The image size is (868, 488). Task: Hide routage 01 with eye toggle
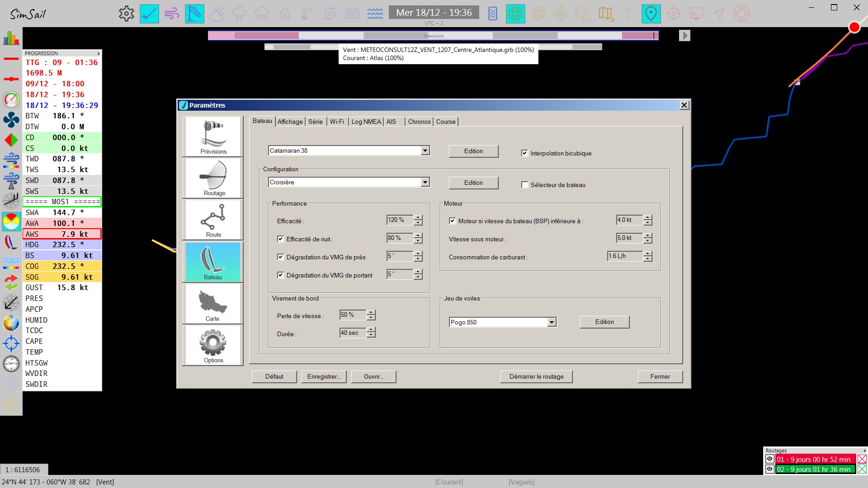point(769,459)
